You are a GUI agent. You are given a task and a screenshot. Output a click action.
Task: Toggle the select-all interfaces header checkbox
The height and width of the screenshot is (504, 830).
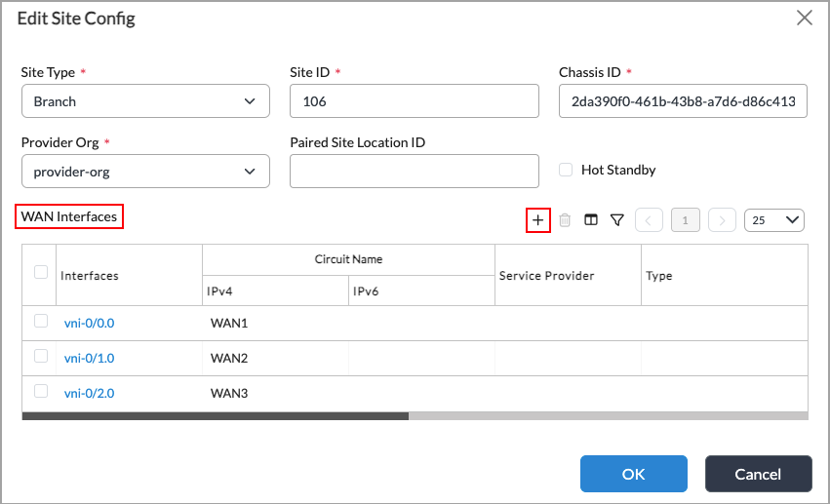[41, 272]
